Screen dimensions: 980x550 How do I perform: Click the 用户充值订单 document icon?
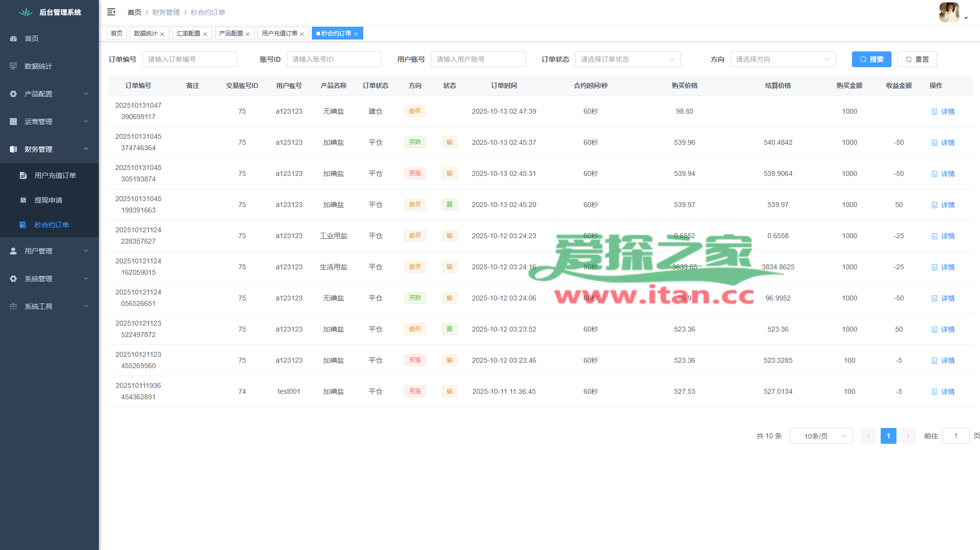(x=23, y=175)
